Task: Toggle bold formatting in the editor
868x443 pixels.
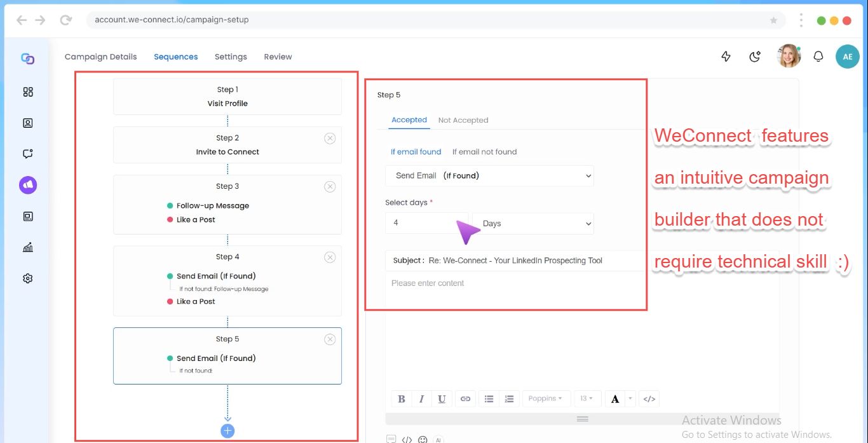Action: (401, 399)
